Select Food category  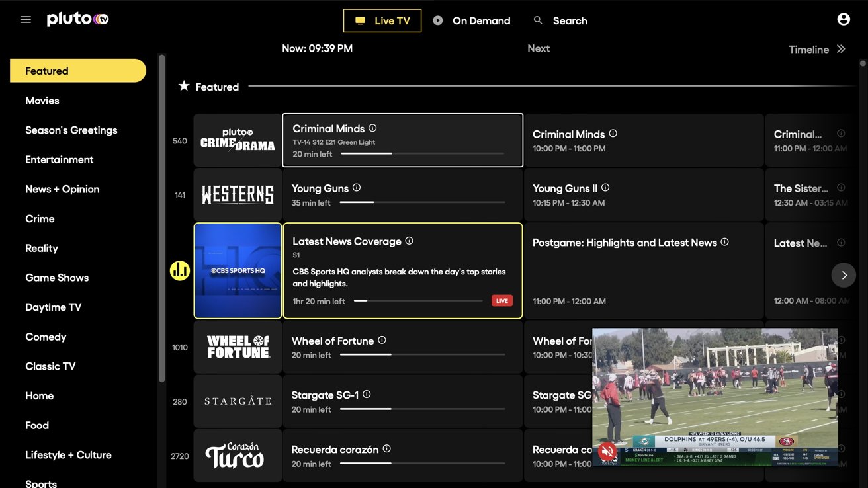click(x=37, y=425)
